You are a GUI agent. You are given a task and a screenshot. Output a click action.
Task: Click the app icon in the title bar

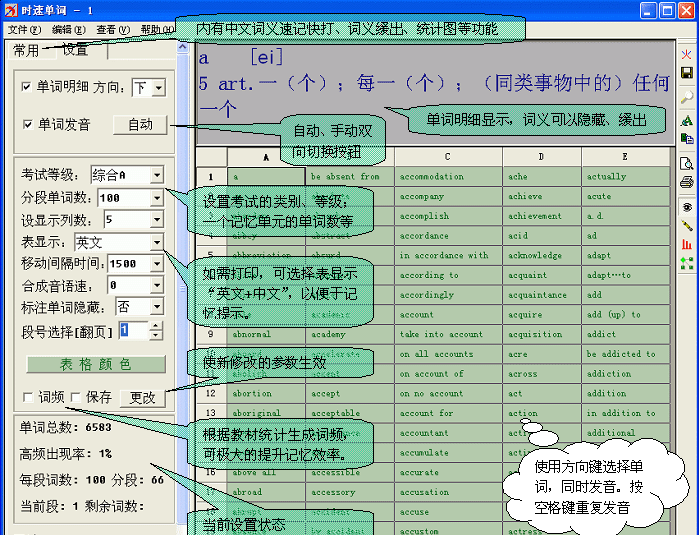11,10
